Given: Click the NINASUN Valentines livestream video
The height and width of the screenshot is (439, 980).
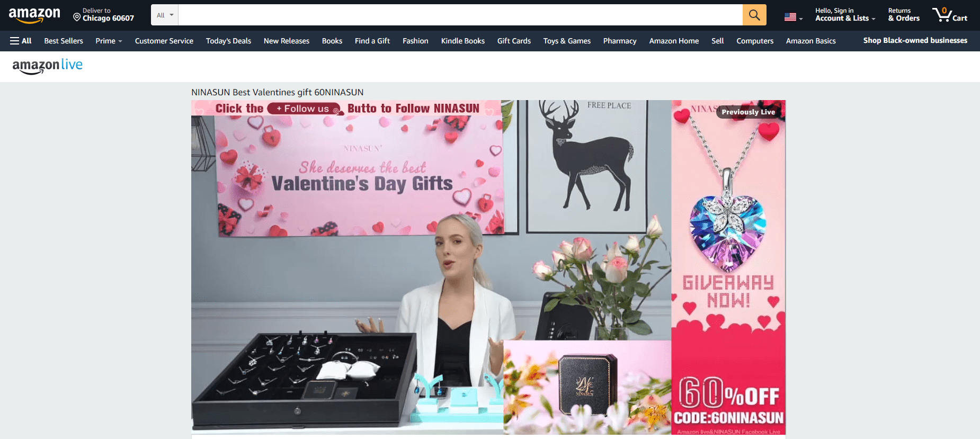Looking at the screenshot, I should (488, 267).
